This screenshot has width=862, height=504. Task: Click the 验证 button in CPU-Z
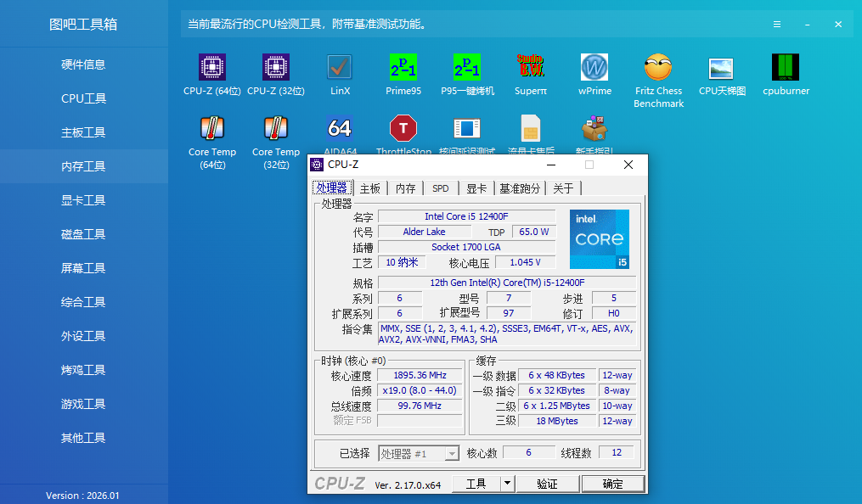(548, 484)
